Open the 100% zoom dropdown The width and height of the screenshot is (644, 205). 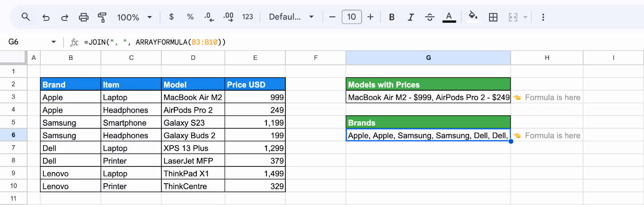point(134,17)
